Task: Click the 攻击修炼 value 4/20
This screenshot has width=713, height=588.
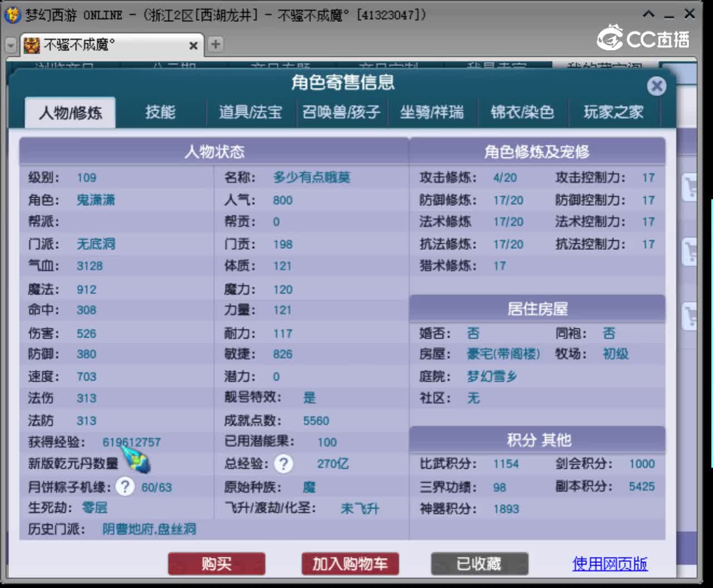Action: click(x=505, y=178)
